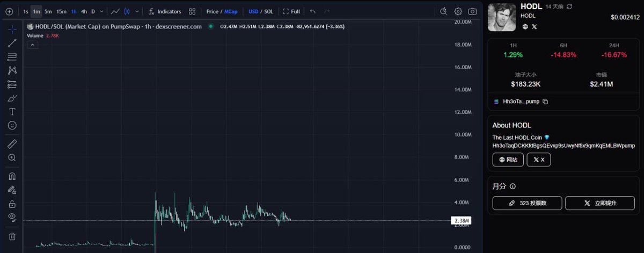The height and width of the screenshot is (253, 644).
Task: Select the pattern drawing tool
Action: 12,70
